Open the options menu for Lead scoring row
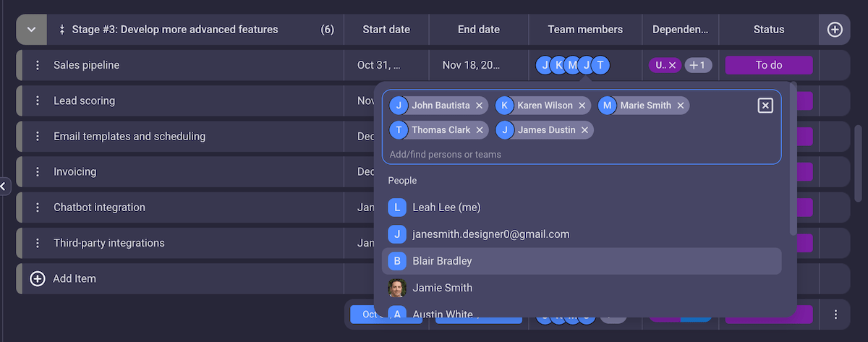This screenshot has height=342, width=868. tap(38, 101)
